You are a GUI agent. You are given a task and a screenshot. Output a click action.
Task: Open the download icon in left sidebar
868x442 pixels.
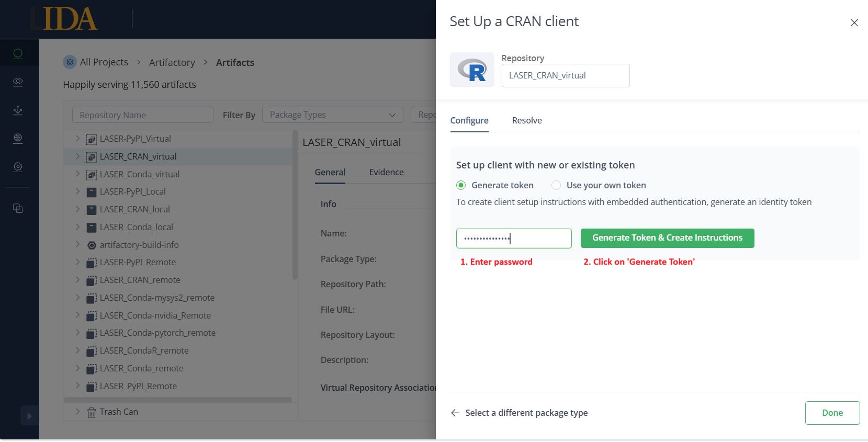(18, 110)
